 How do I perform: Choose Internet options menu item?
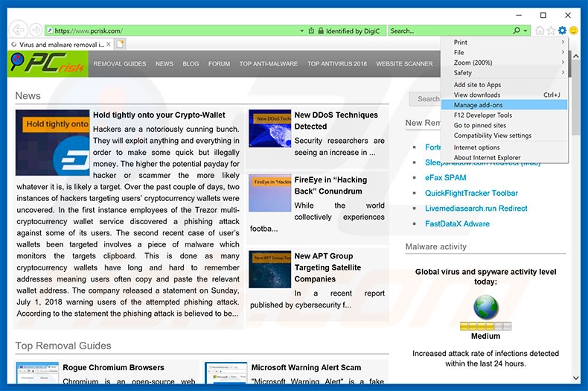point(476,147)
